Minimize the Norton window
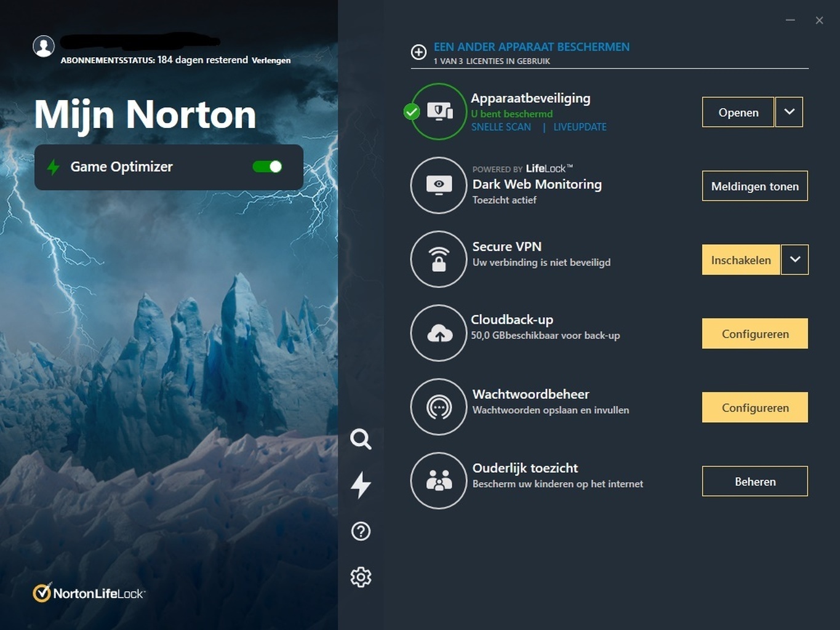Viewport: 840px width, 630px height. coord(790,20)
